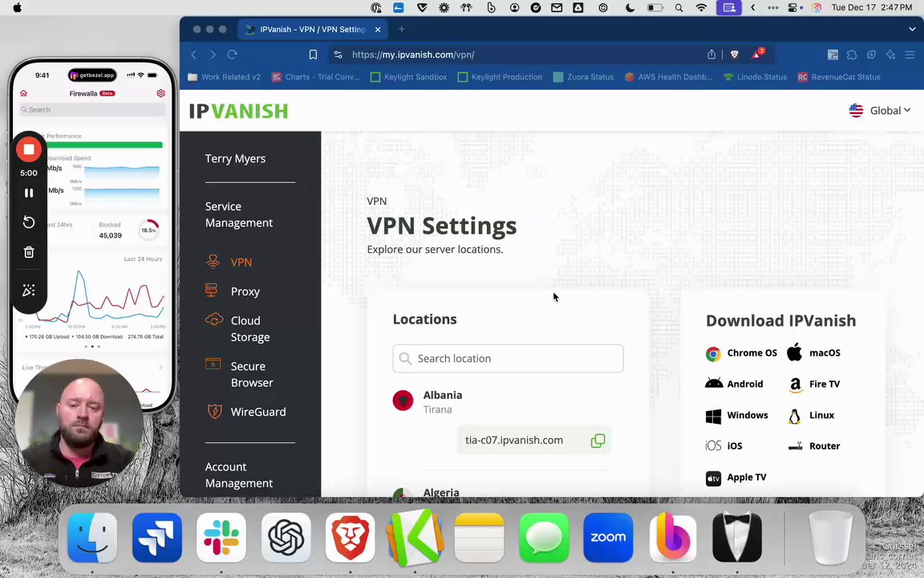Click the Secure Browser window icon
Image resolution: width=924 pixels, height=578 pixels.
click(x=213, y=364)
